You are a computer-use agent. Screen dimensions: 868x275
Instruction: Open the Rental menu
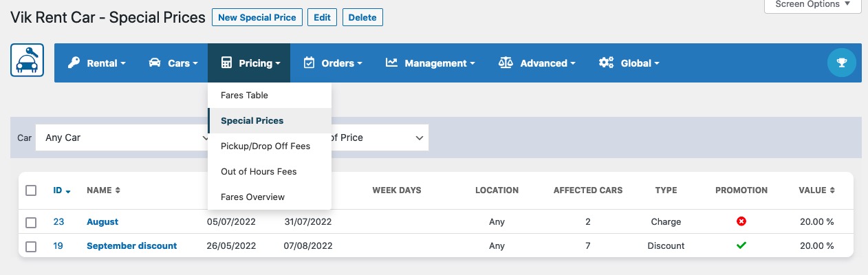pos(97,63)
